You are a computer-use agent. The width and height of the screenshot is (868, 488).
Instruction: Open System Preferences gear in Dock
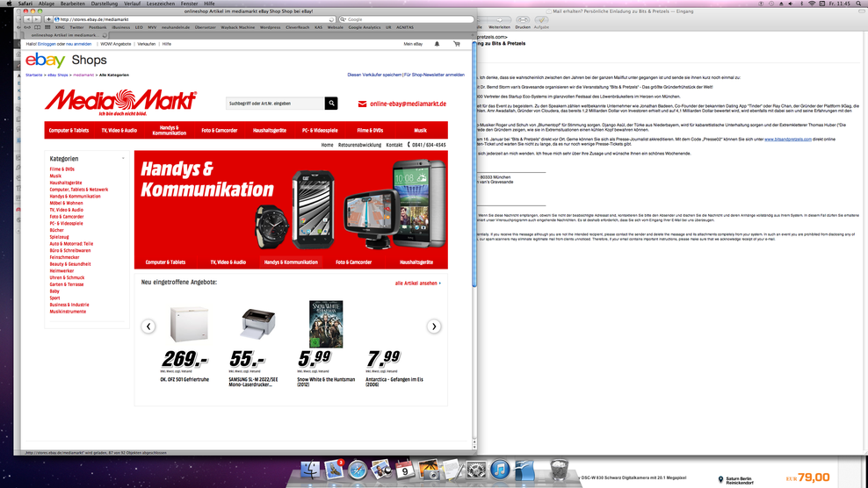click(475, 470)
